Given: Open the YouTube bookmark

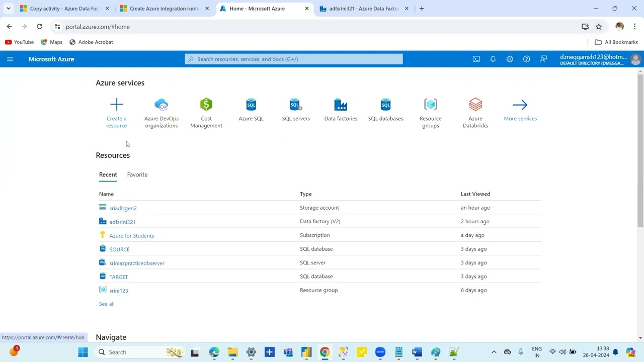Looking at the screenshot, I should click(x=20, y=42).
